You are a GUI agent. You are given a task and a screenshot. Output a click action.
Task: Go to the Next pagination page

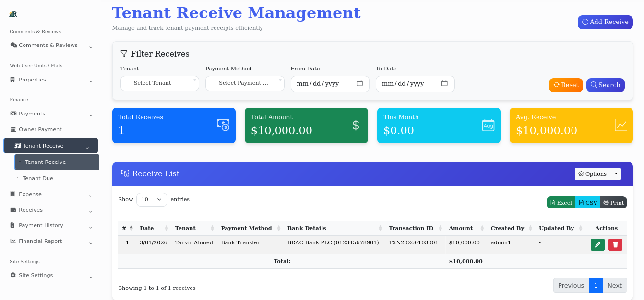click(x=615, y=285)
